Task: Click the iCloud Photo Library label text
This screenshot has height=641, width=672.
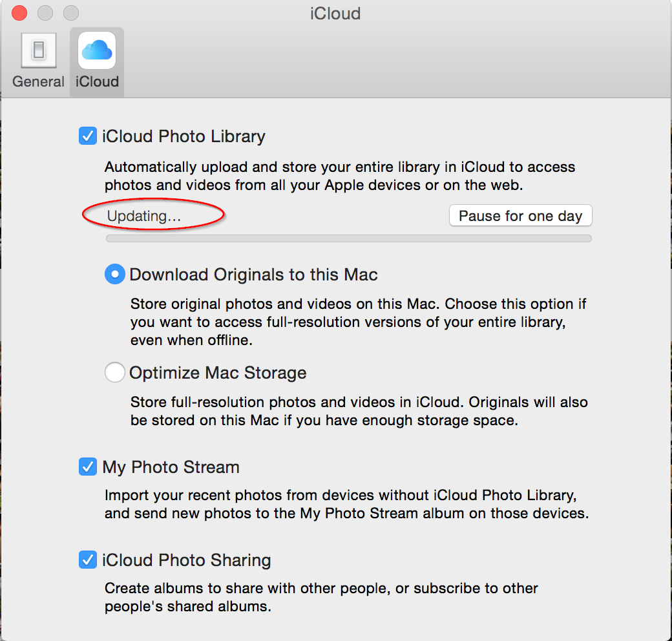Action: (184, 136)
